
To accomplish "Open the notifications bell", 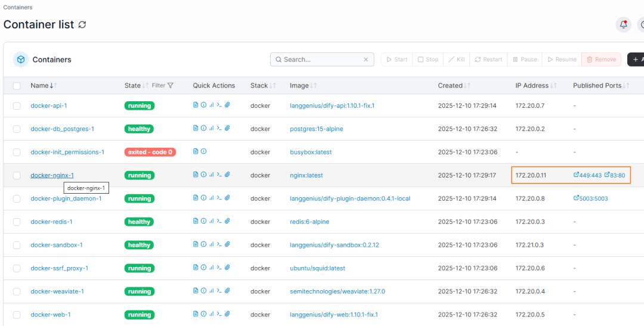I will pyautogui.click(x=623, y=24).
